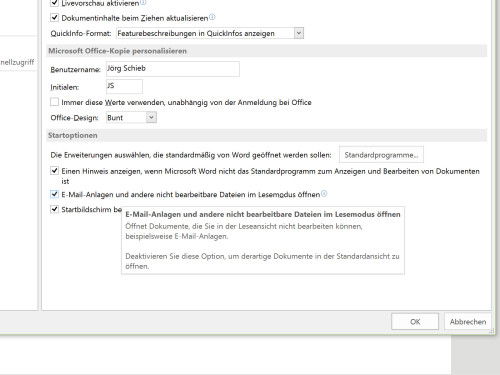Expand the Office-Design dropdown arrow
Viewport: 500px width, 375px height.
(151, 117)
